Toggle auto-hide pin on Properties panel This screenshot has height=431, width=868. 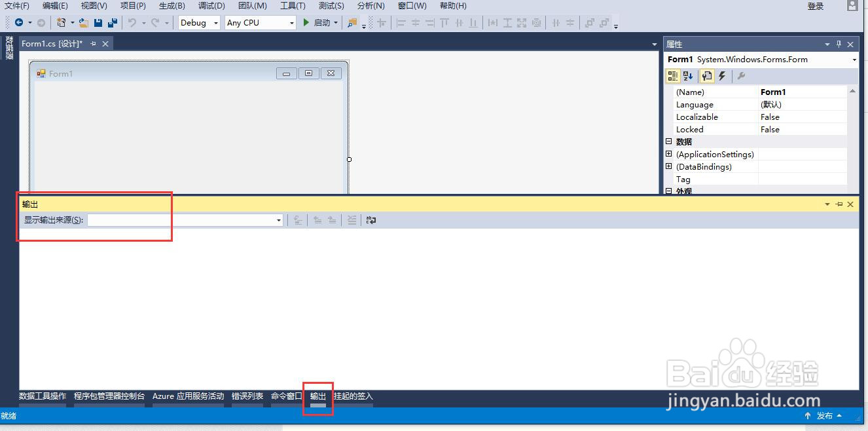[x=839, y=45]
